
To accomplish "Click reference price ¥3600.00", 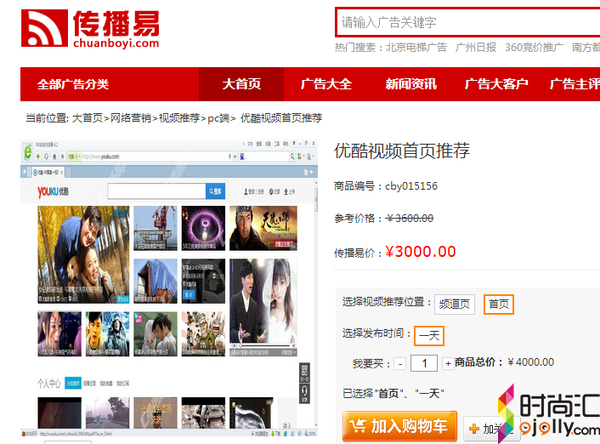I will click(x=410, y=219).
